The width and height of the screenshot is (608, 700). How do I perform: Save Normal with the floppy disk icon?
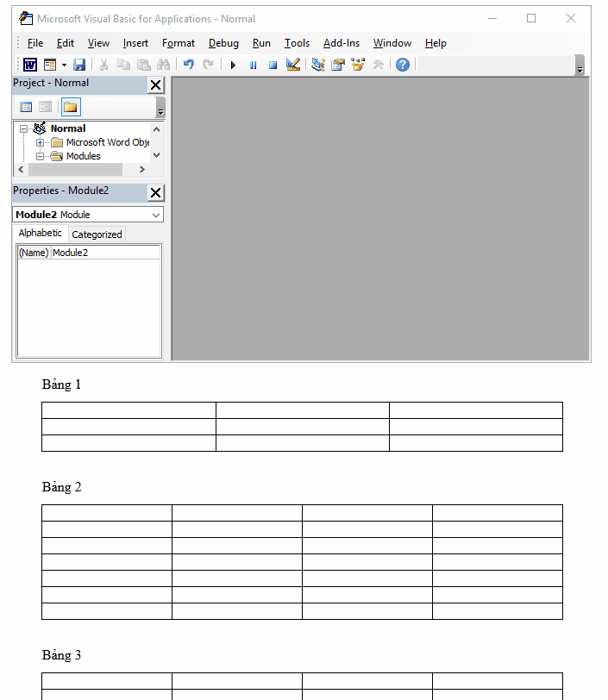79,65
